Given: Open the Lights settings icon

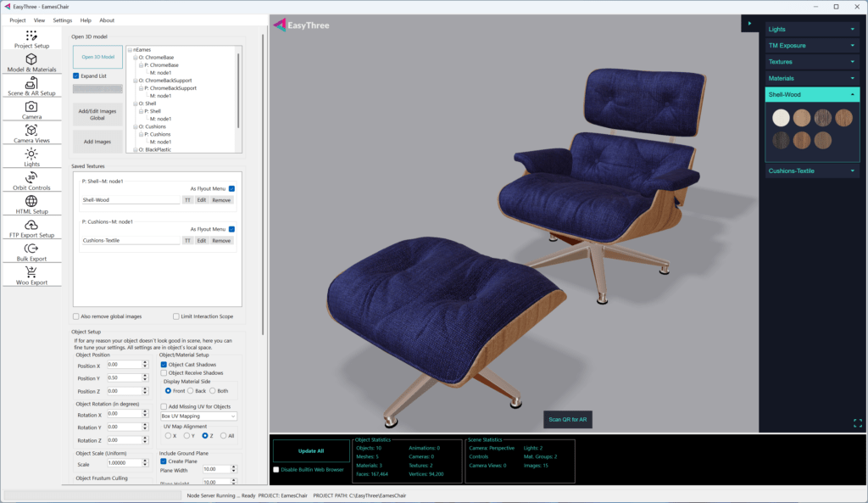Looking at the screenshot, I should 31,157.
